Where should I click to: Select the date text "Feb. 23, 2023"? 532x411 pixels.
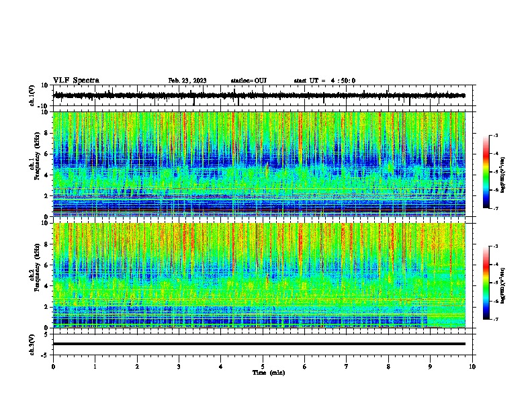coord(187,81)
